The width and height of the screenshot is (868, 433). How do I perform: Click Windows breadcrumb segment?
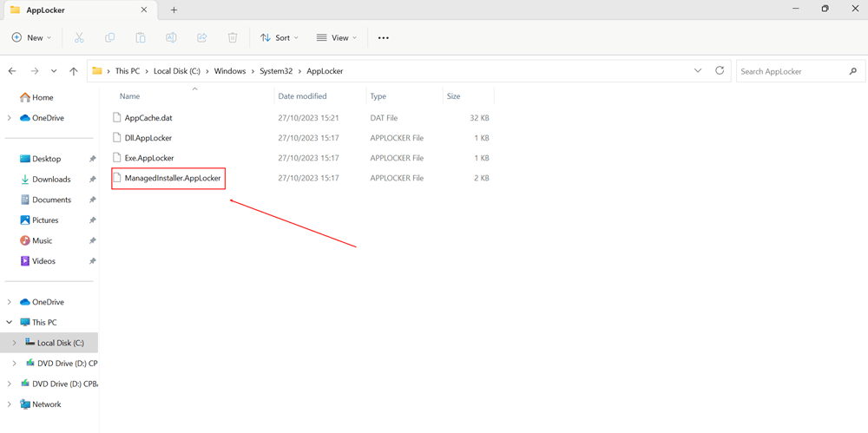click(x=230, y=71)
